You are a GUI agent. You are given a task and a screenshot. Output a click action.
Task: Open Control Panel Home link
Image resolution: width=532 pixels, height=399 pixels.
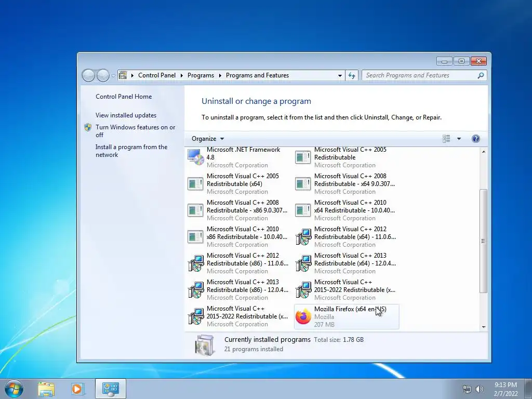pyautogui.click(x=124, y=96)
